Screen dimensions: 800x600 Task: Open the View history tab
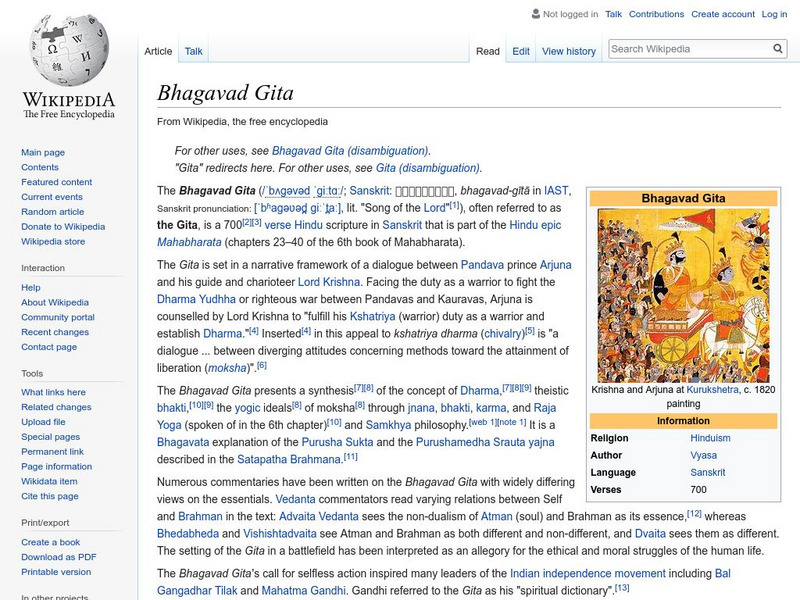[569, 51]
